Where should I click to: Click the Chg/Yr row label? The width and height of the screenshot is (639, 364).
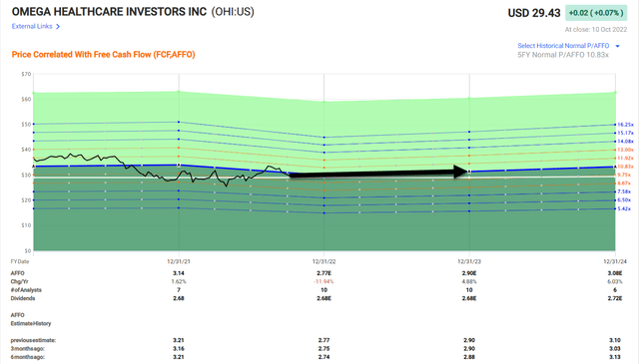pos(20,282)
